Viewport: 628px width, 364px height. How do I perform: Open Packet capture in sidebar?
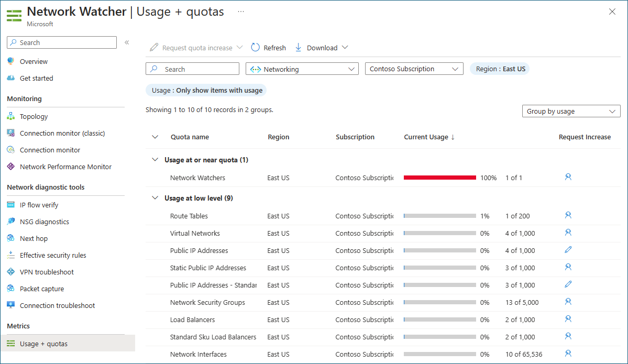pos(41,289)
